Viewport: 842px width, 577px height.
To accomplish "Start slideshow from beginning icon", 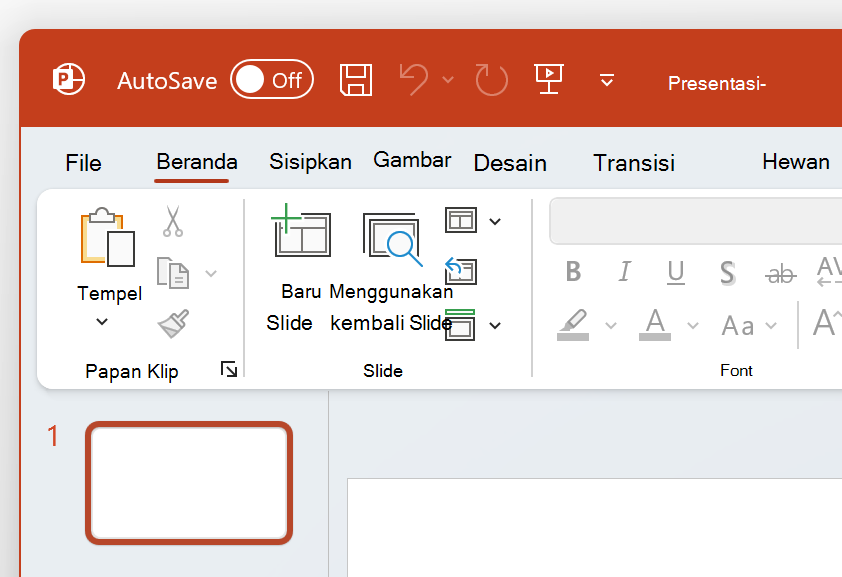I will coord(549,79).
